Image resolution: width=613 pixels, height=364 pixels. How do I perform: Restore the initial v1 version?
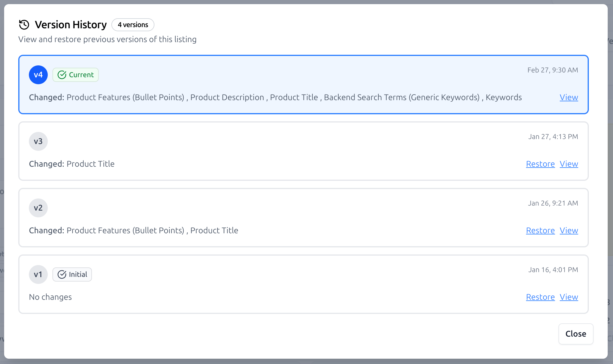tap(540, 297)
